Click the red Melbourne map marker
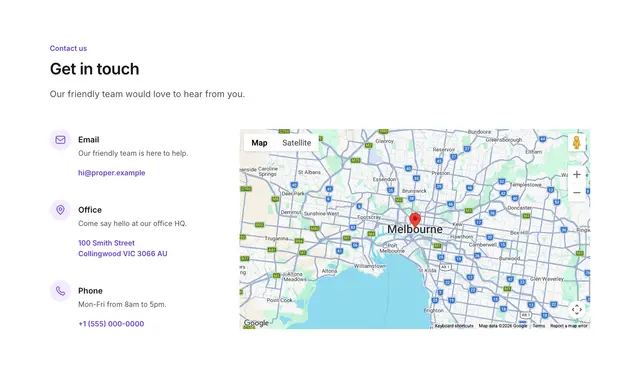This screenshot has height=372, width=640. (415, 220)
